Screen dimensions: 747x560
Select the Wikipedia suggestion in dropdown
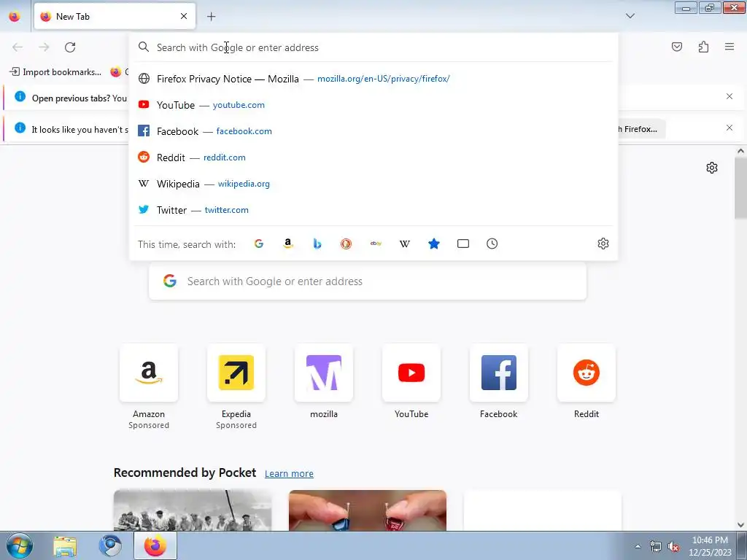(x=373, y=183)
